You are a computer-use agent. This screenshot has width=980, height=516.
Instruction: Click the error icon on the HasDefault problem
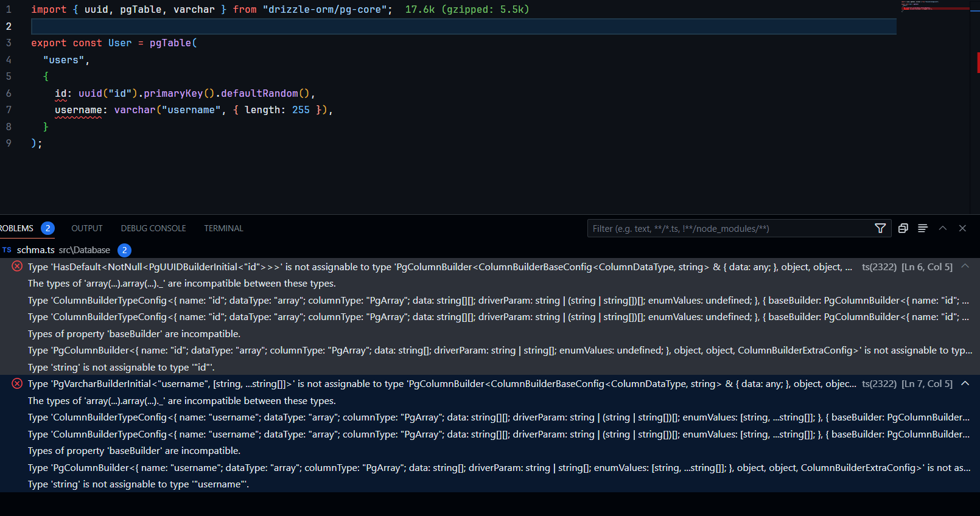(x=17, y=267)
